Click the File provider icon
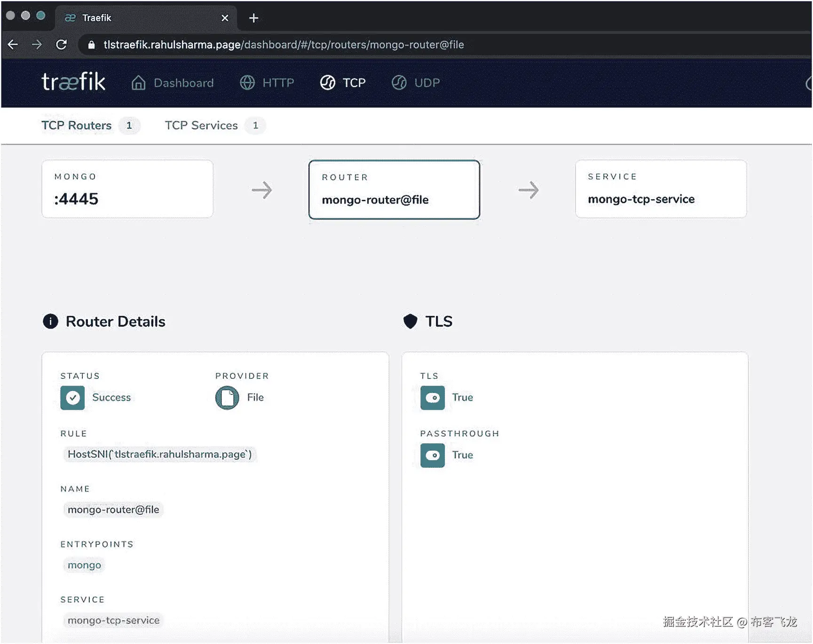The height and width of the screenshot is (644, 813). tap(227, 398)
